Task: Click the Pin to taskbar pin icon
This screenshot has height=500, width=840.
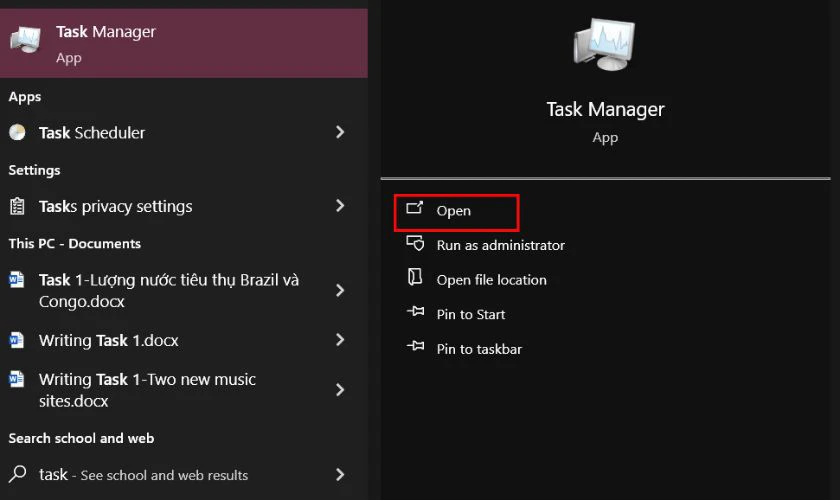Action: click(x=415, y=346)
